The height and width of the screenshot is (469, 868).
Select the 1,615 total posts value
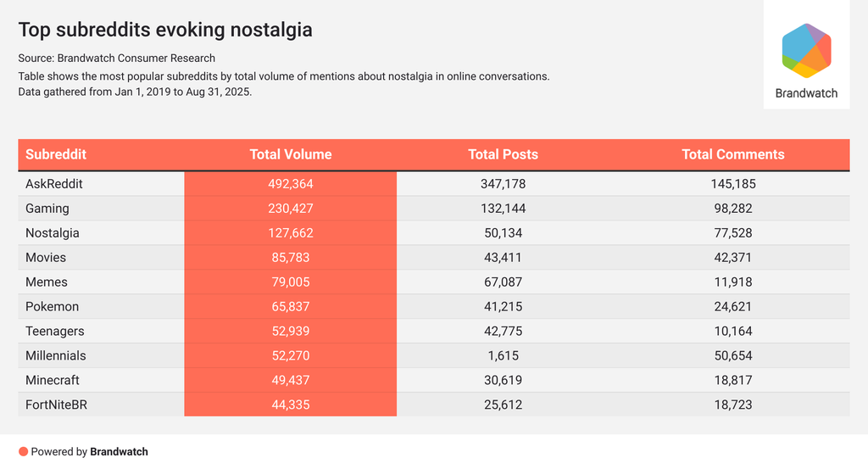point(503,356)
